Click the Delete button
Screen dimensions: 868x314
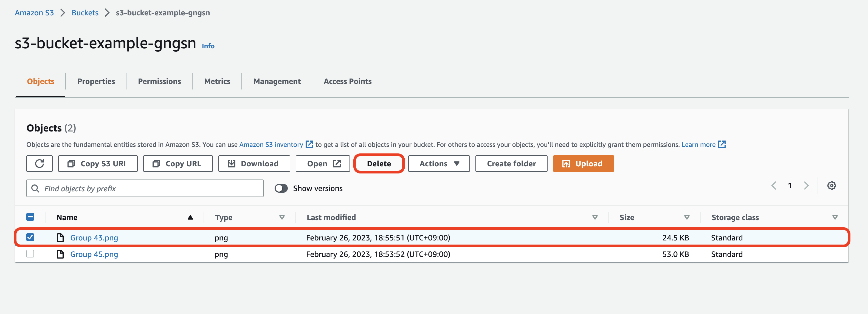[379, 164]
